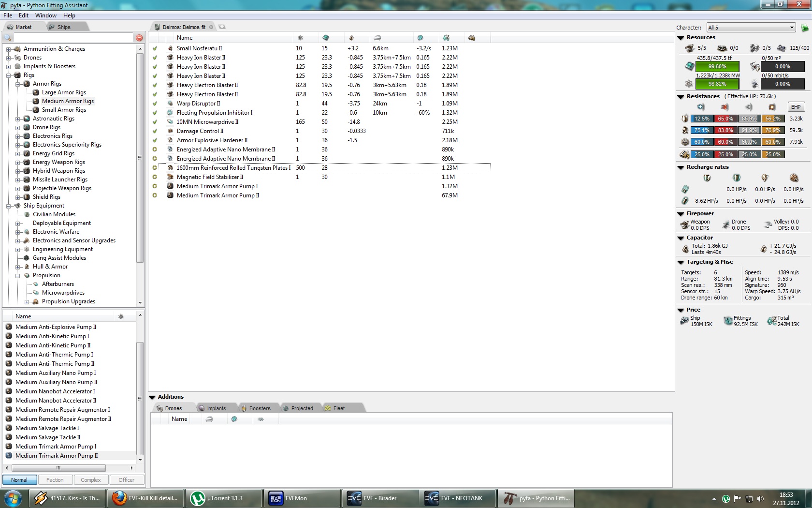
Task: Collapse the Firepower panel section
Action: click(x=681, y=214)
